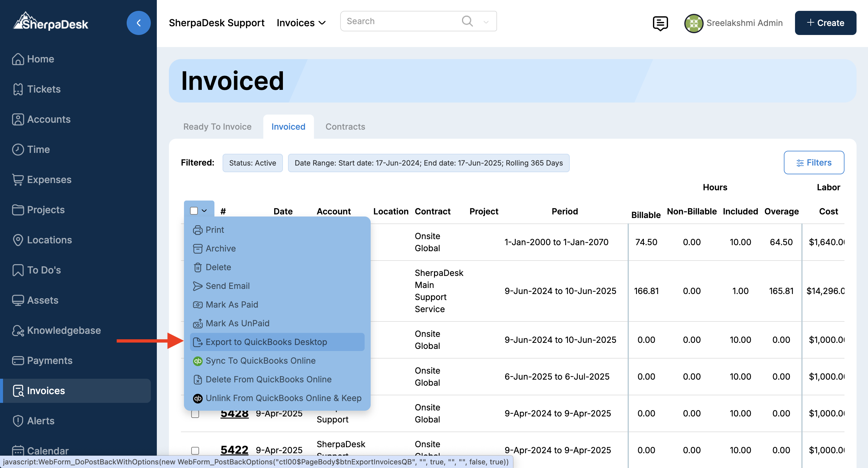Click the search magnifier icon
This screenshot has width=868, height=468.
[467, 21]
